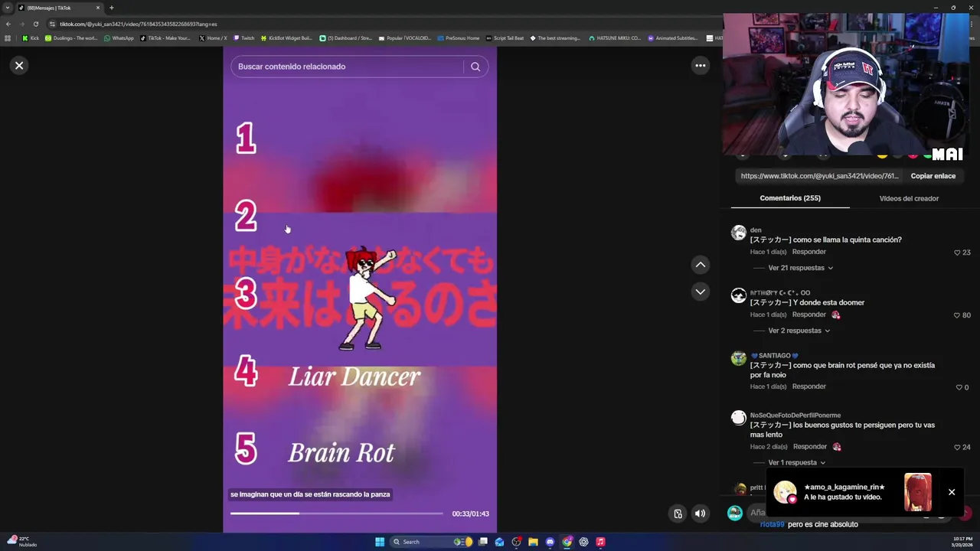
Task: Open amo_a_kagamine_rin profile avatar in notification
Action: (785, 492)
